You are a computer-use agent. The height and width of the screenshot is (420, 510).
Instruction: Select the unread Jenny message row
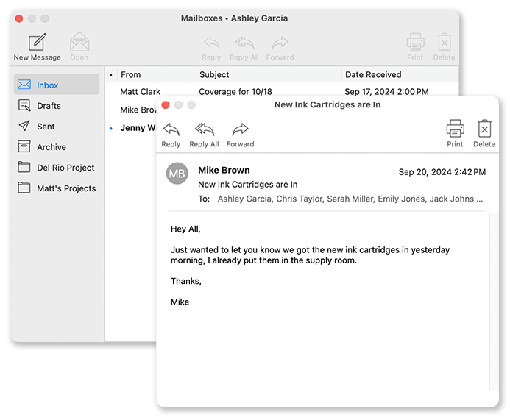[x=131, y=128]
